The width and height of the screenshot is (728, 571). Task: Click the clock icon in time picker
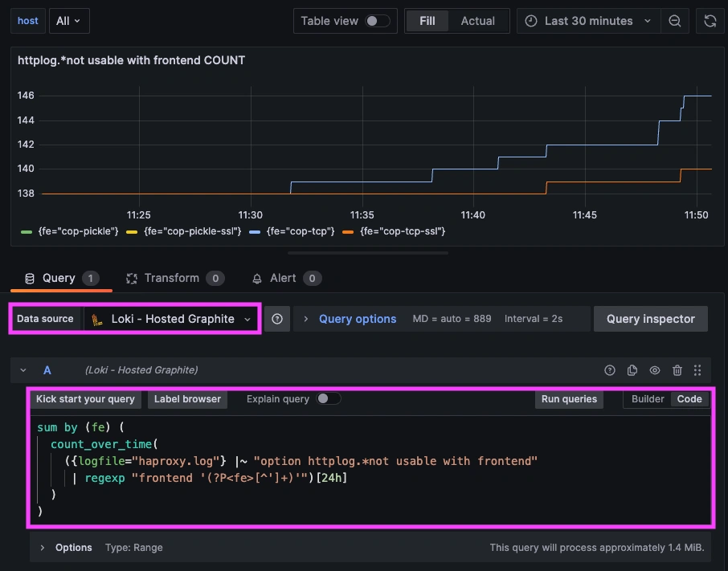[530, 21]
